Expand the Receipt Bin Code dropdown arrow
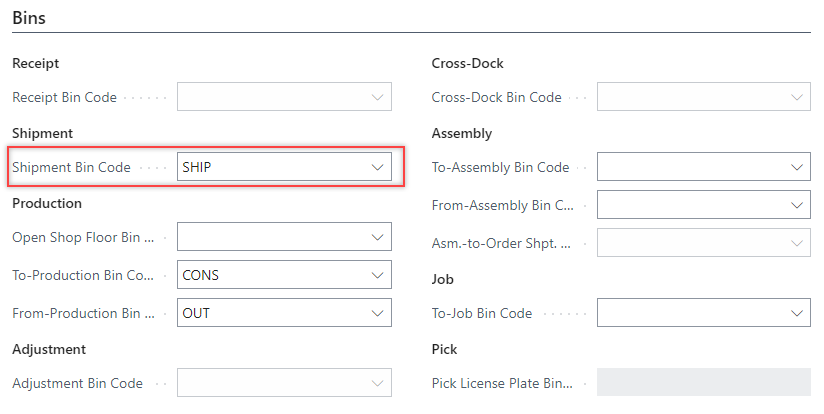Screen dimensions: 824x414 (x=377, y=98)
